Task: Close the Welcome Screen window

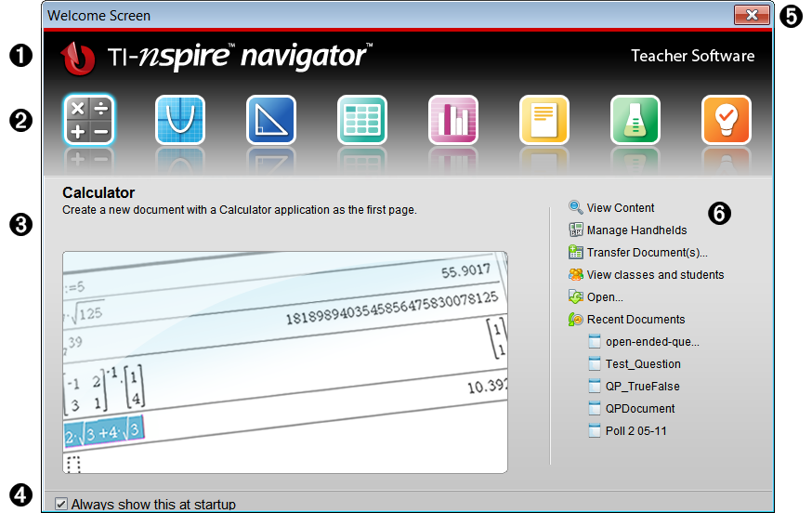Action: [x=752, y=15]
